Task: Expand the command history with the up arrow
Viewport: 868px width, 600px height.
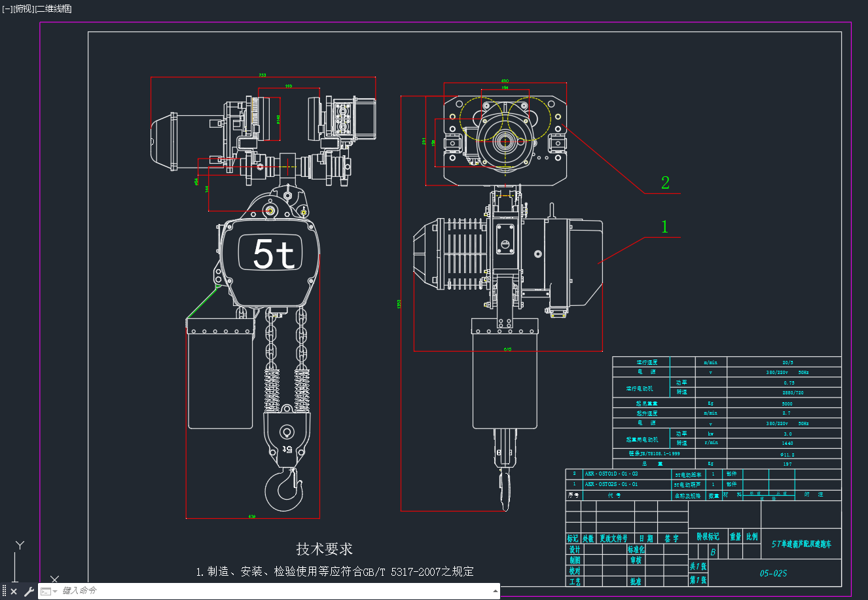Action: (x=495, y=591)
